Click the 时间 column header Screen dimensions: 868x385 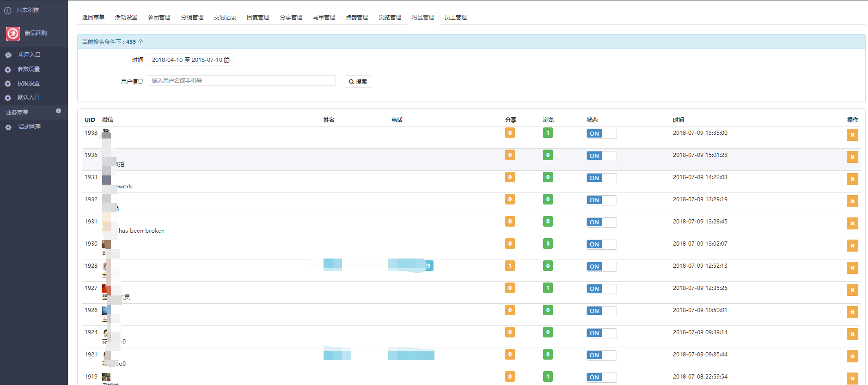pos(679,120)
